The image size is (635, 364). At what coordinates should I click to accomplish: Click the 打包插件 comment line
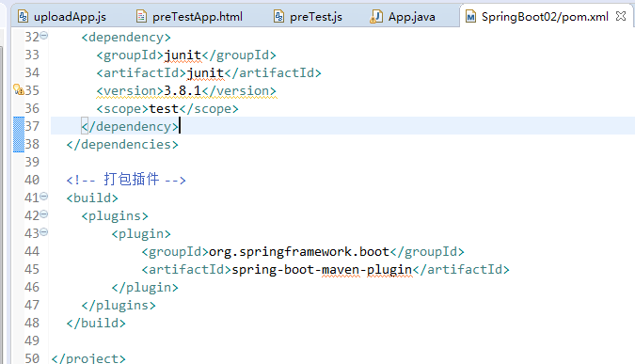pyautogui.click(x=126, y=180)
